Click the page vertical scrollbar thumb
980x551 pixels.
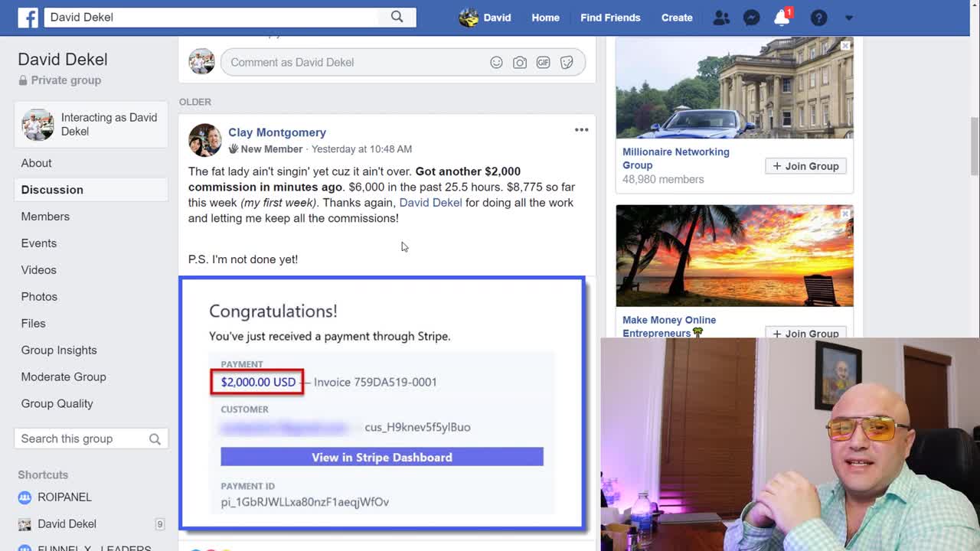pos(974,145)
